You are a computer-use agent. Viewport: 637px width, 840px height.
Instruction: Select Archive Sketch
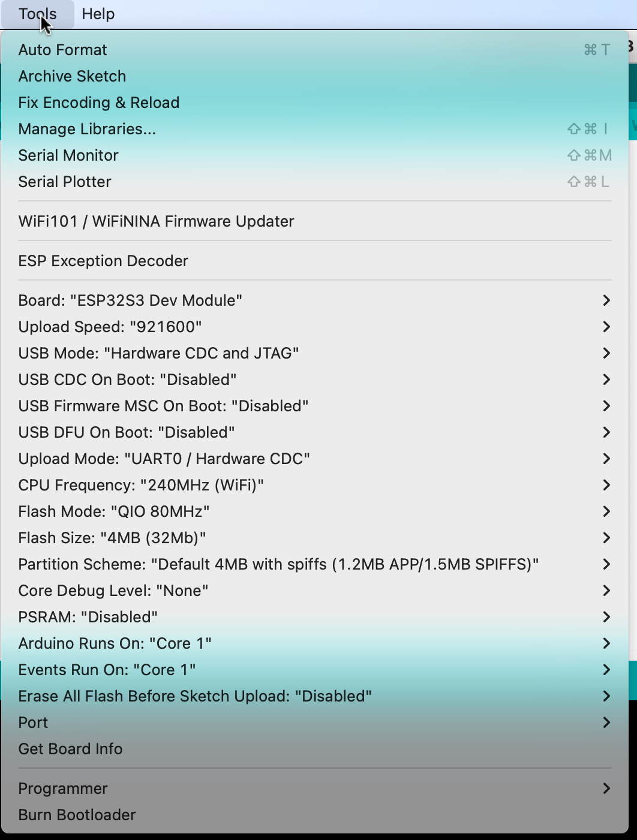click(72, 76)
